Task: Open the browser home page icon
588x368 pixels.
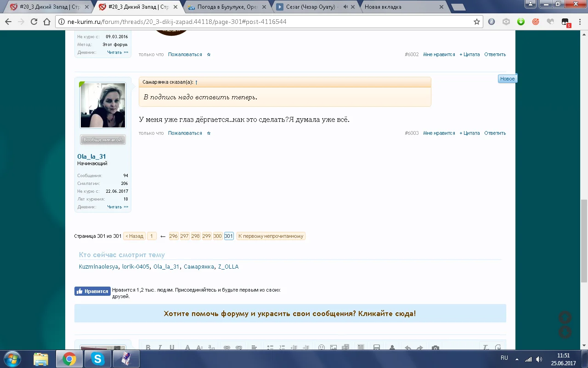Action: tap(46, 22)
